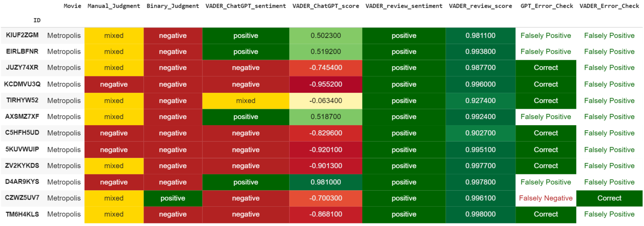
Task: Click GPT_Error_Check cell for row AXSMZ7XF
Action: click(x=546, y=117)
